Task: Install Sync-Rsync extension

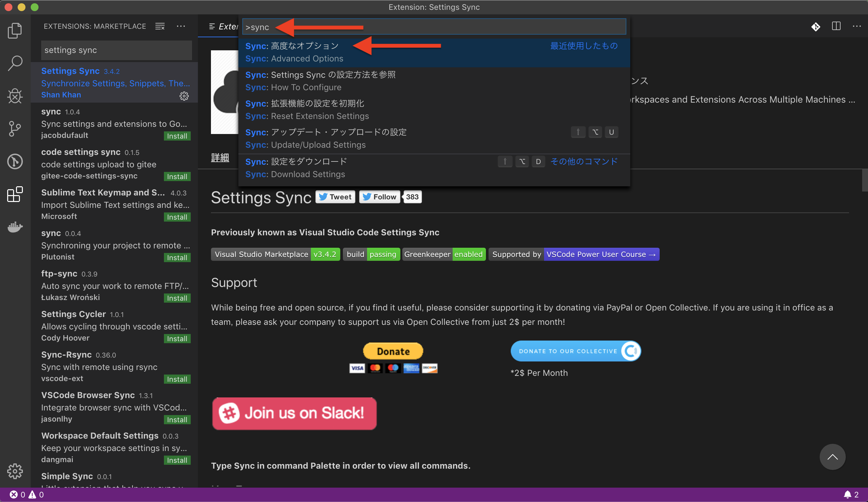Action: [177, 379]
